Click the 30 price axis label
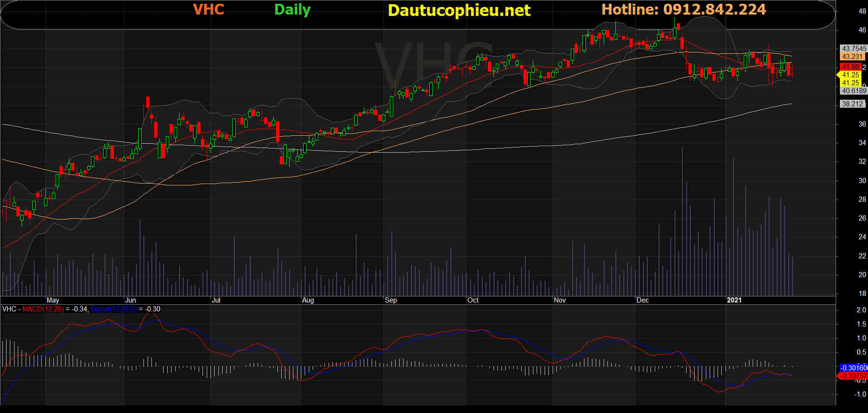The image size is (868, 413). click(862, 181)
